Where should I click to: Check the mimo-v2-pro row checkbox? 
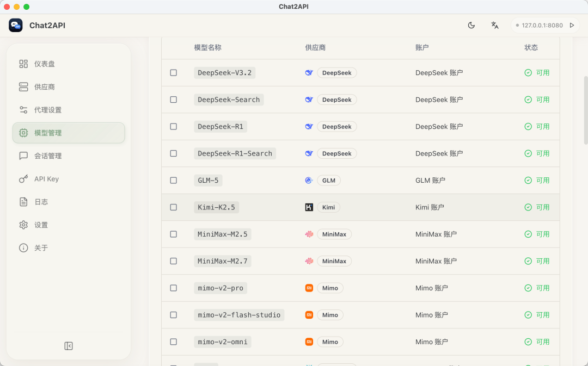point(173,288)
